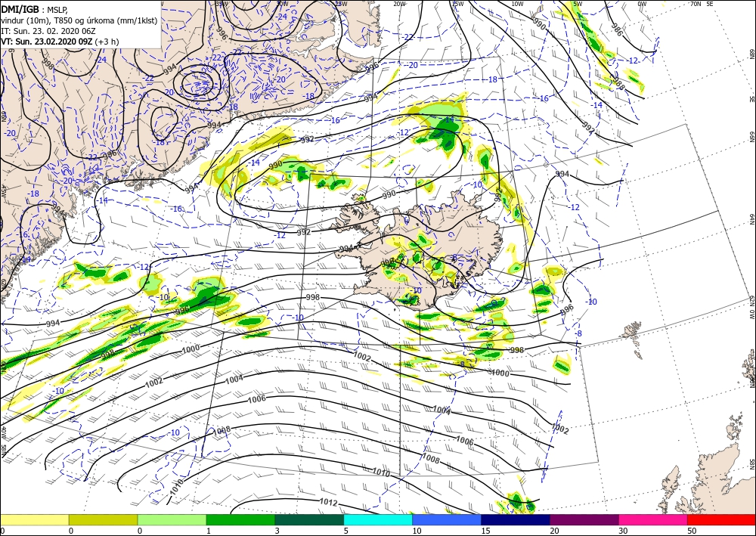
Task: Click the purple 20–30 mm legend segment
Action: [584, 519]
